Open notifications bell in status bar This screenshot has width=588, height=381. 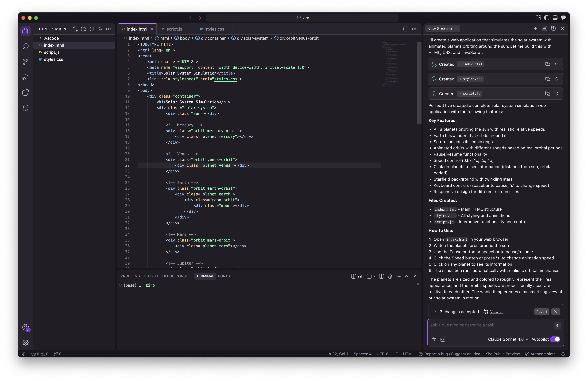tap(563, 354)
